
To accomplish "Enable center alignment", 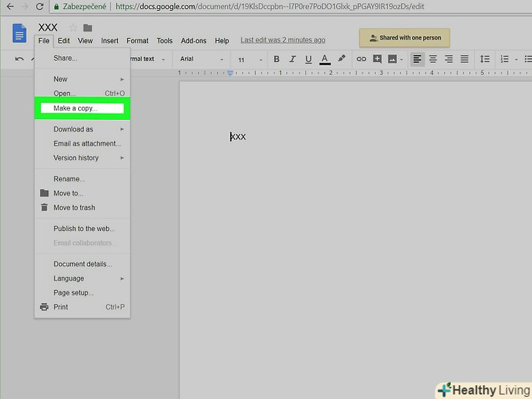I will click(x=433, y=59).
